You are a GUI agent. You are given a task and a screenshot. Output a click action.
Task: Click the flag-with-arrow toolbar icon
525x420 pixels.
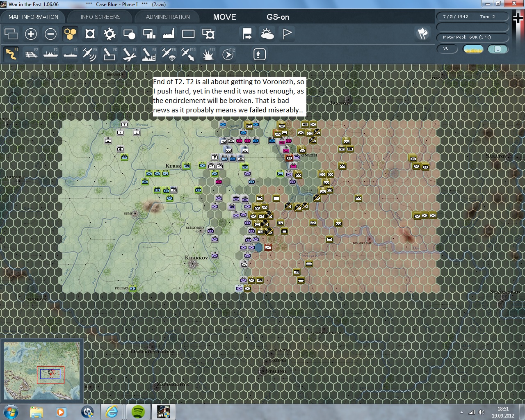pyautogui.click(x=247, y=34)
